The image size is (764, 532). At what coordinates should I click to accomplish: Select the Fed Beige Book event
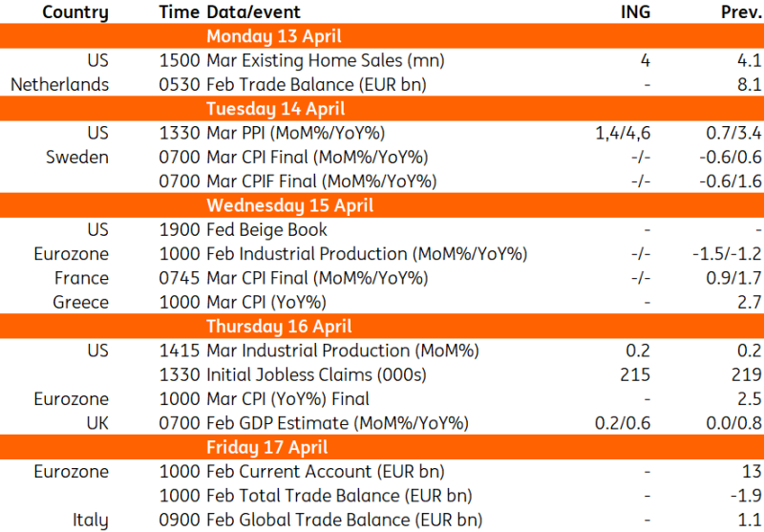(x=267, y=229)
